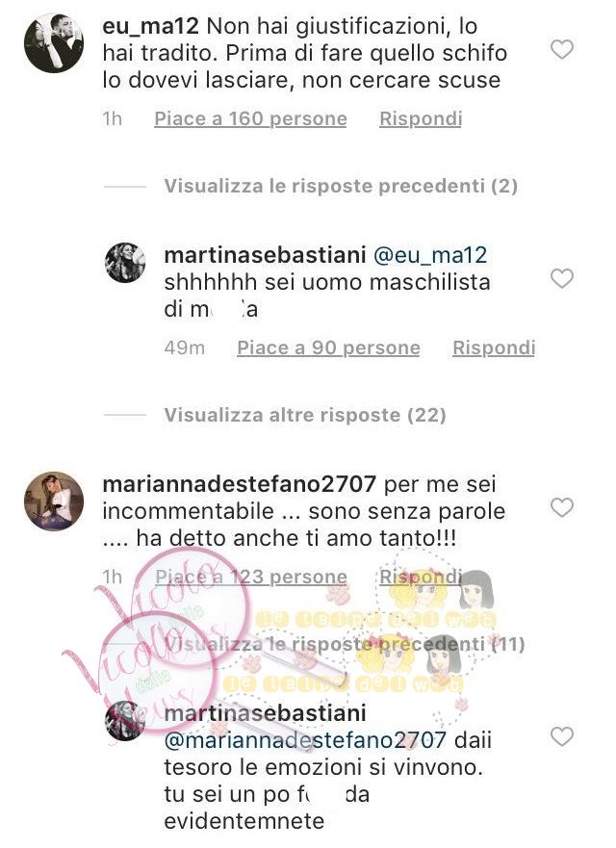The width and height of the screenshot is (616, 848).
Task: Open martinasebastiani's avatar in the first reply
Action: tap(125, 263)
